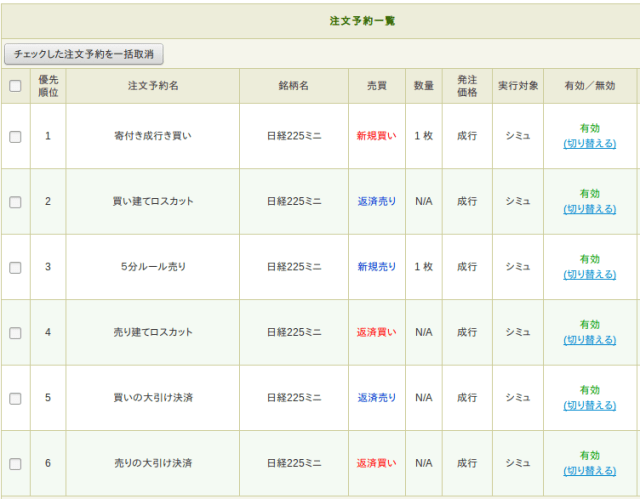Viewport: 640px width, 499px height.
Task: Check the box for 買いの大引け決済 row
Action: pyautogui.click(x=15, y=399)
